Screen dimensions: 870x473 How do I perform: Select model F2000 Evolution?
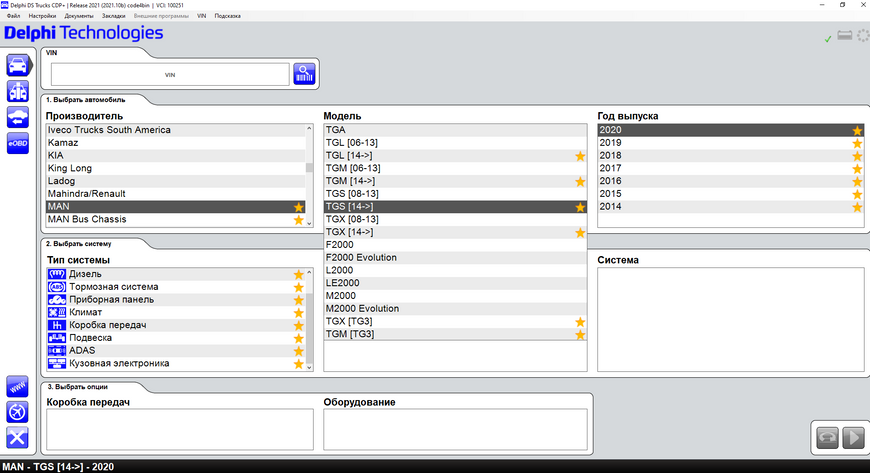455,258
